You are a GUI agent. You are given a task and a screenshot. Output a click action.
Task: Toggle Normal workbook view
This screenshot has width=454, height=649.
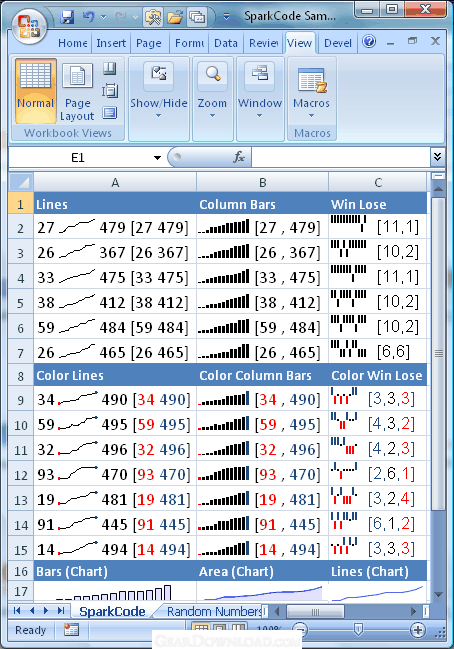[x=36, y=91]
